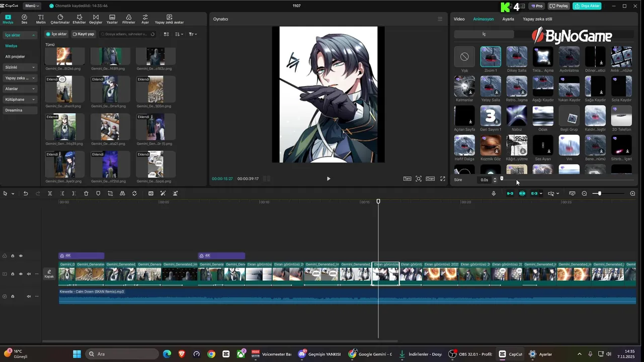Image resolution: width=644 pixels, height=362 pixels.
Task: Click the Kapak cover edit button
Action: pyautogui.click(x=49, y=274)
